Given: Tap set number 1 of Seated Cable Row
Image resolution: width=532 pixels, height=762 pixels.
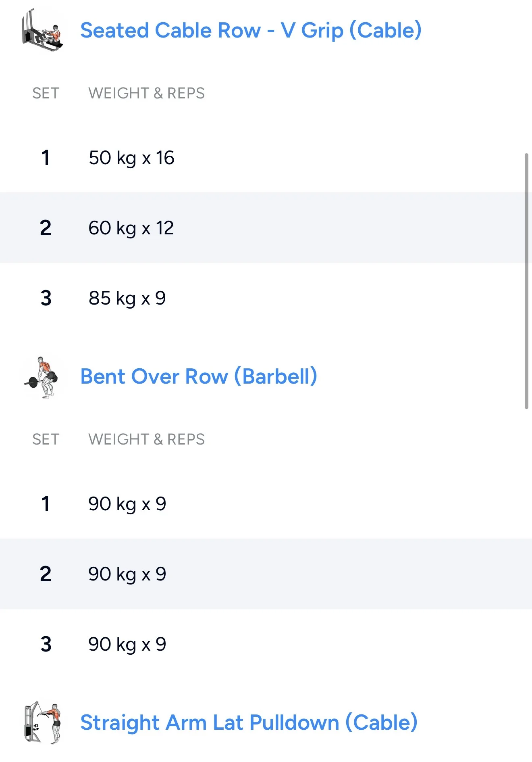Looking at the screenshot, I should point(46,158).
